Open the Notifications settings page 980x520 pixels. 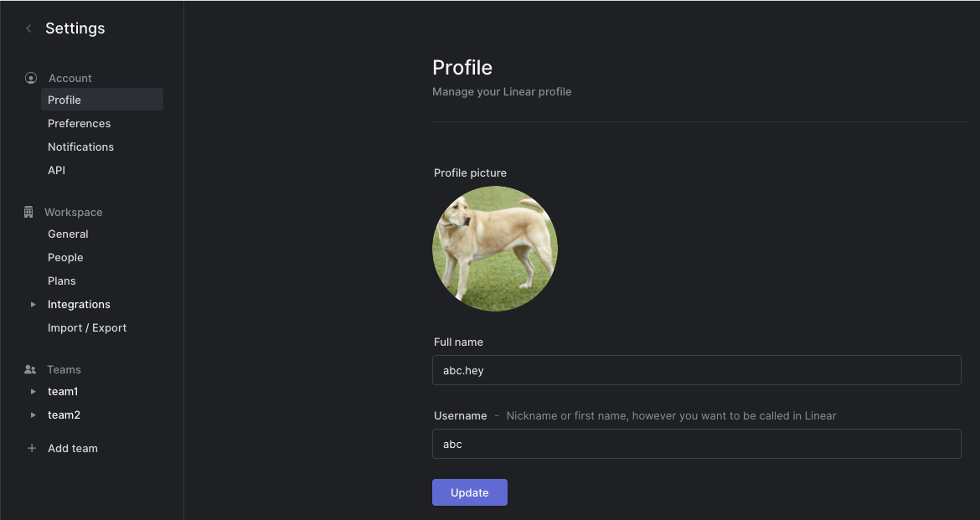click(x=80, y=147)
